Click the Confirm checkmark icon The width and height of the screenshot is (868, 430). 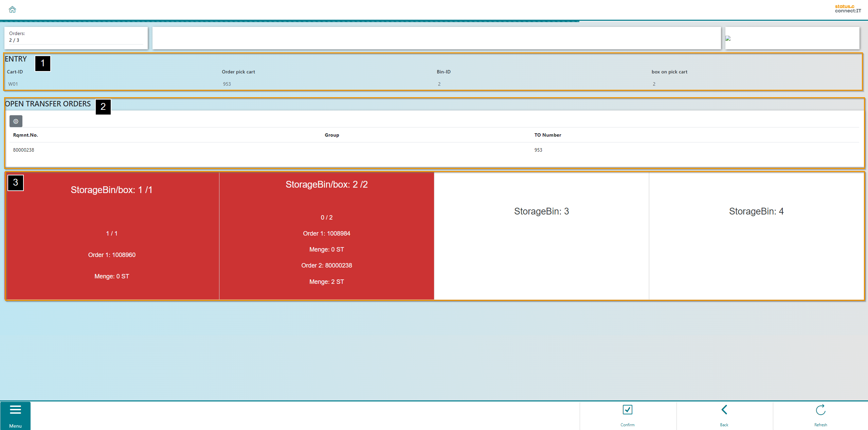(627, 410)
